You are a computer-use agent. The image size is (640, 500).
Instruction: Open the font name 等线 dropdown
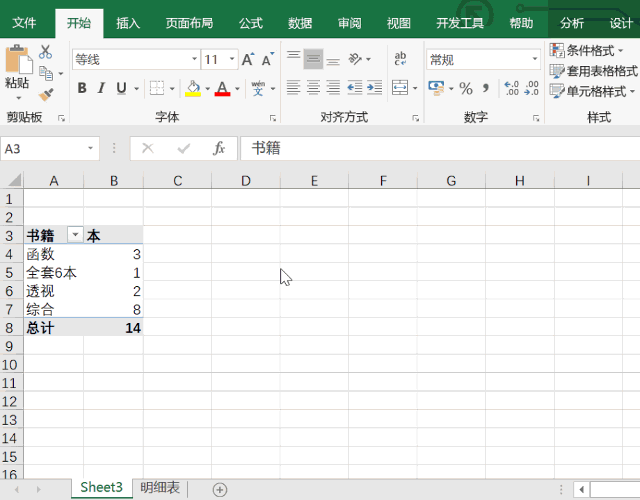tap(194, 59)
